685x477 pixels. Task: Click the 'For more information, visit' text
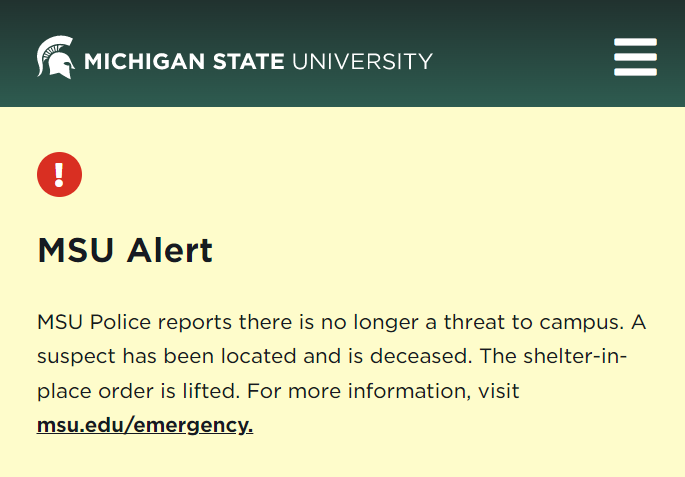[383, 391]
